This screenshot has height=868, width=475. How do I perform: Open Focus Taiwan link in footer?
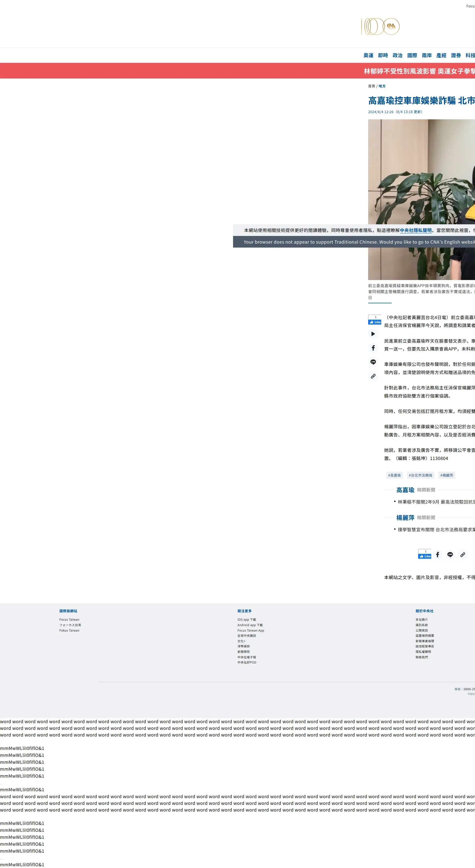(69, 619)
